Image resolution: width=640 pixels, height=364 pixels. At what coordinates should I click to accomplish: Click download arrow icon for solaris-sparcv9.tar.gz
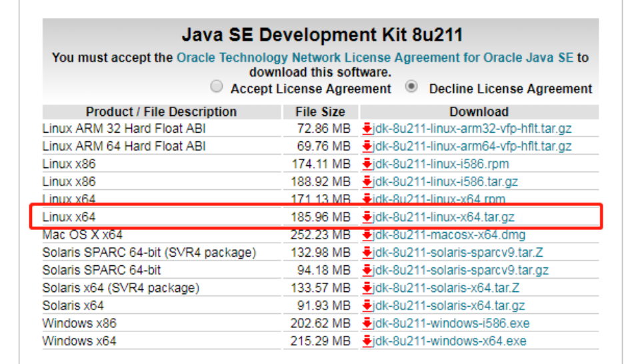367,270
